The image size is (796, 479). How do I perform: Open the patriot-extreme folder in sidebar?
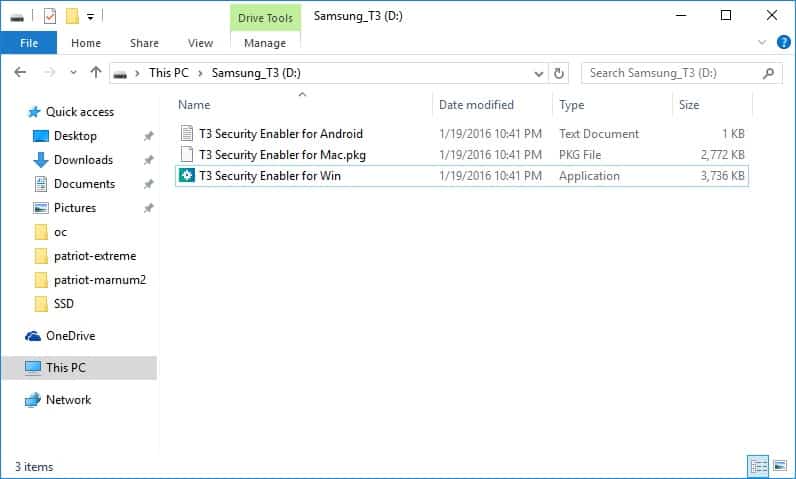pos(95,256)
